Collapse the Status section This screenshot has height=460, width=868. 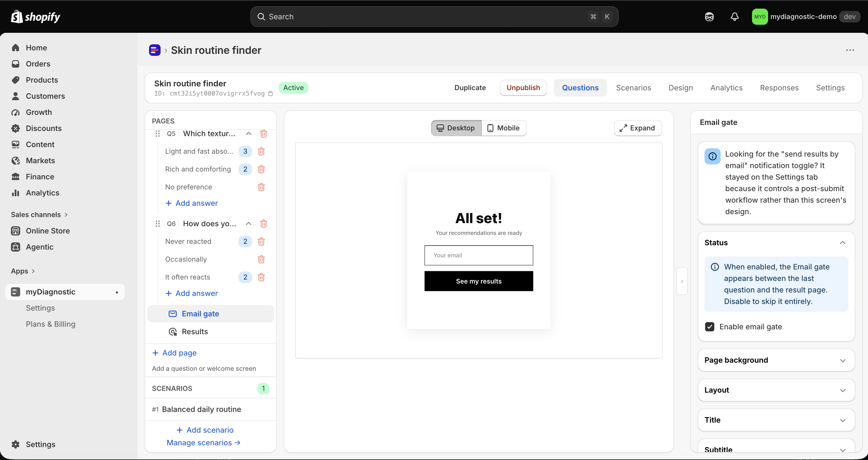pyautogui.click(x=843, y=243)
